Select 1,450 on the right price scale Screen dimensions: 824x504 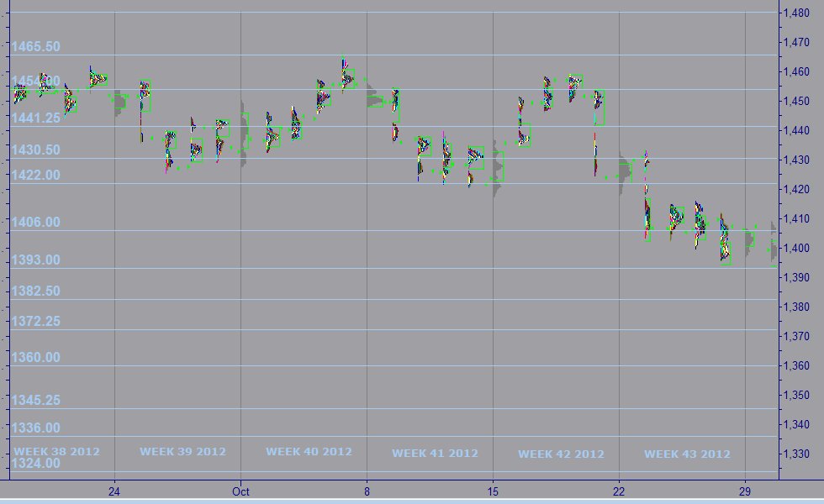[795, 101]
